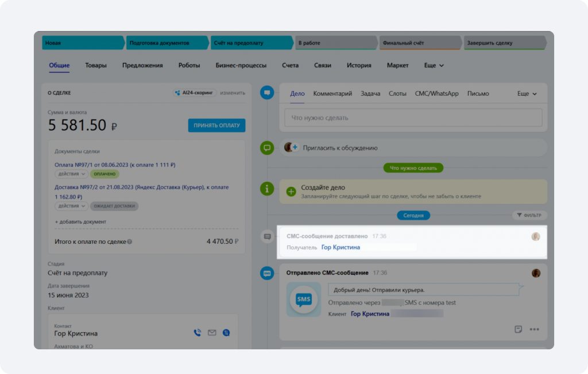Image resolution: width=588 pixels, height=374 pixels.
Task: Click the + добавить документ link
Action: click(x=80, y=222)
